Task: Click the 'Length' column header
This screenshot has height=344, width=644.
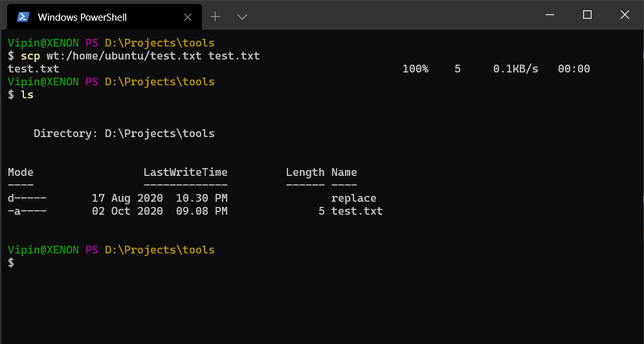Action: point(305,173)
